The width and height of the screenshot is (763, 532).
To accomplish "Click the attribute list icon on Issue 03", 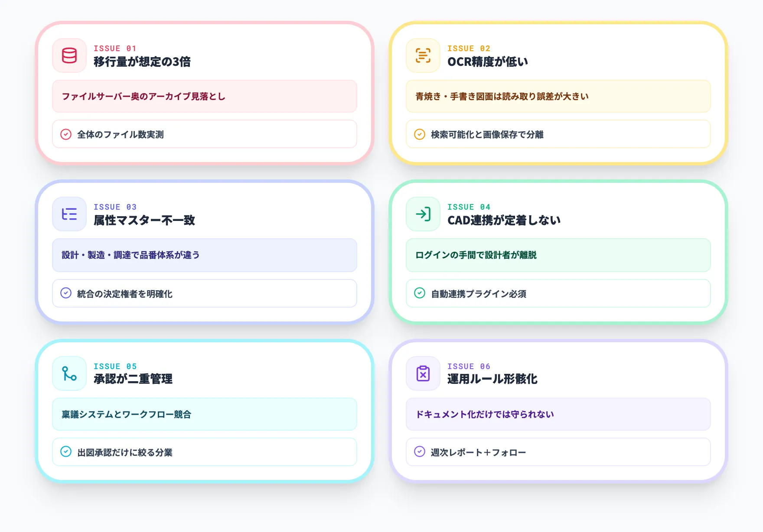I will pyautogui.click(x=69, y=214).
